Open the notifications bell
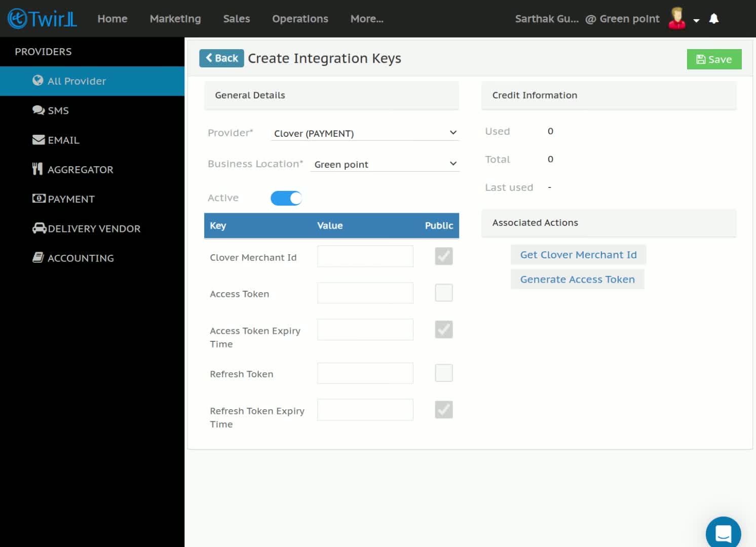The width and height of the screenshot is (756, 547). pos(714,19)
